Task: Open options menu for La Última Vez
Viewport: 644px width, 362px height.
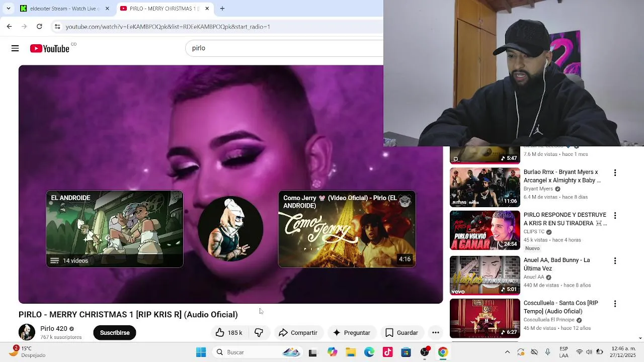Action: click(x=615, y=261)
